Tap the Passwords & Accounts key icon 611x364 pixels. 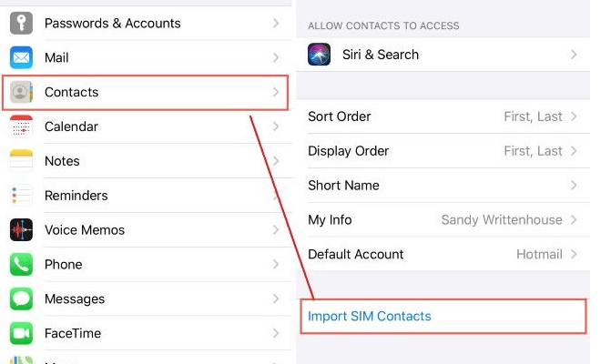[21, 23]
